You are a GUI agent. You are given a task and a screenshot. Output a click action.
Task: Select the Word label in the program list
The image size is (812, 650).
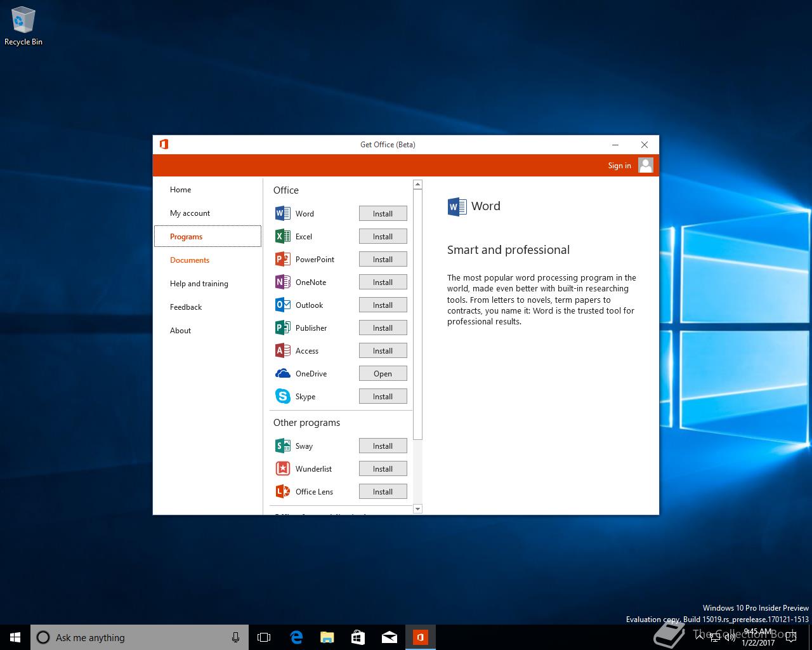304,214
